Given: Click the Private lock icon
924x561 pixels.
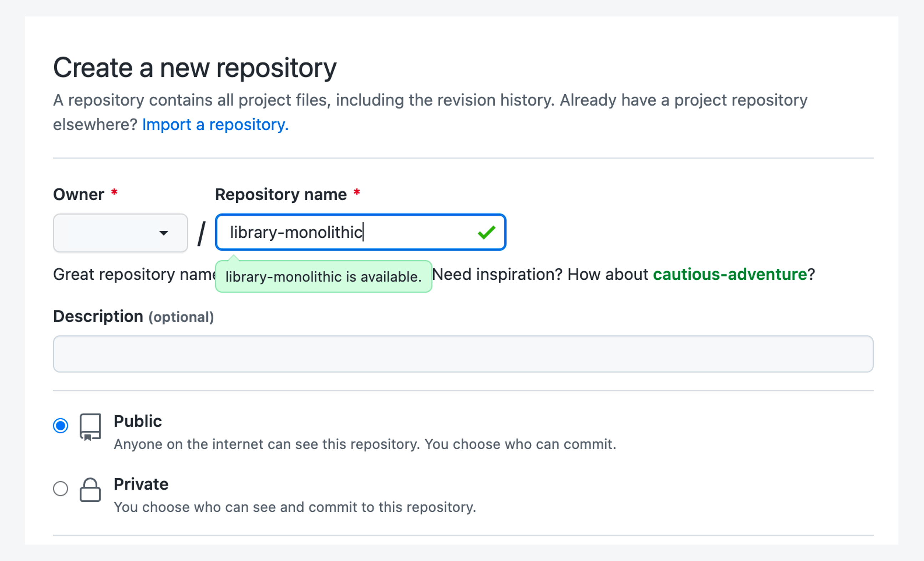Looking at the screenshot, I should point(90,490).
